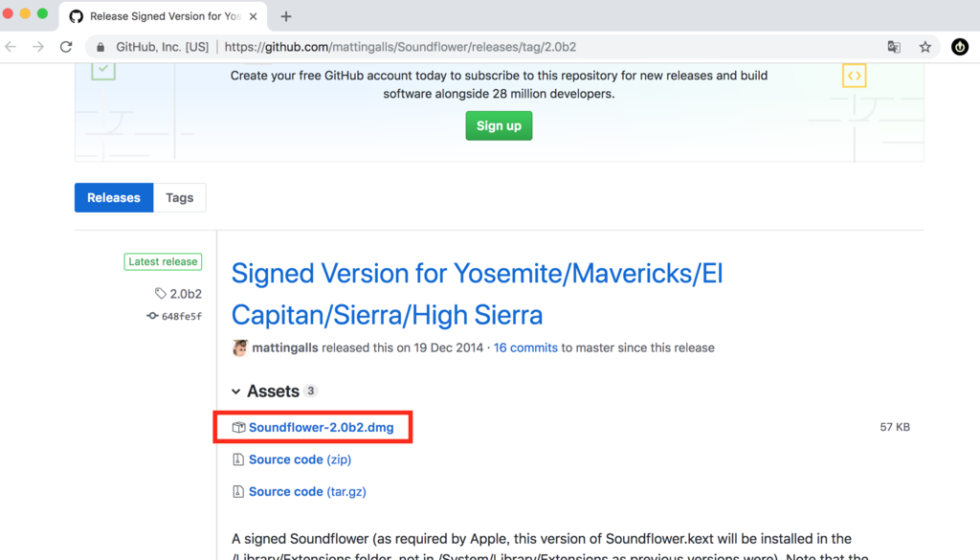Open a new browser tab
Image resolution: width=980 pixels, height=560 pixels.
coord(286,16)
